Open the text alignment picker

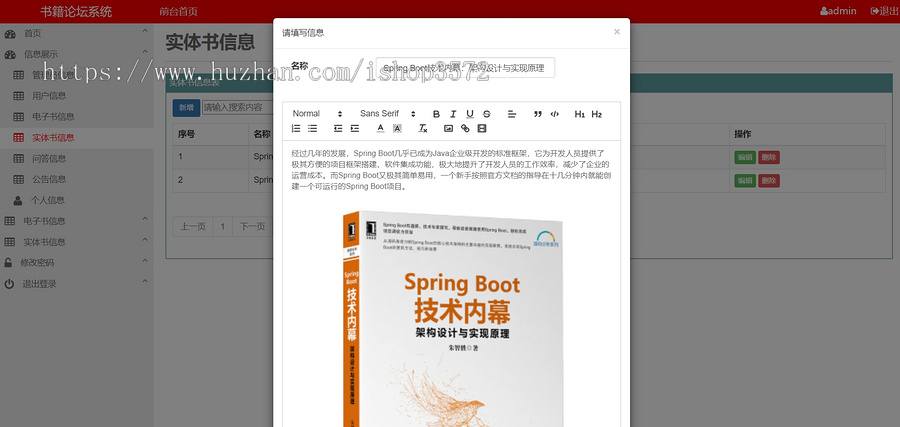tap(512, 114)
